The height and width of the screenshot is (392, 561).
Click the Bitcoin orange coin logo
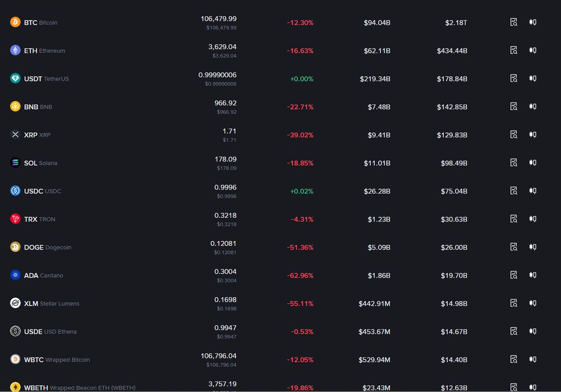pyautogui.click(x=15, y=22)
